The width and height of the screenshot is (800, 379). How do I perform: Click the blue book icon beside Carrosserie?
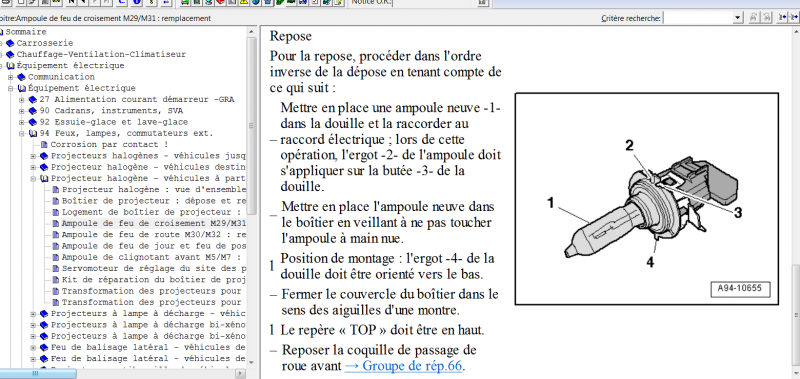tap(10, 43)
